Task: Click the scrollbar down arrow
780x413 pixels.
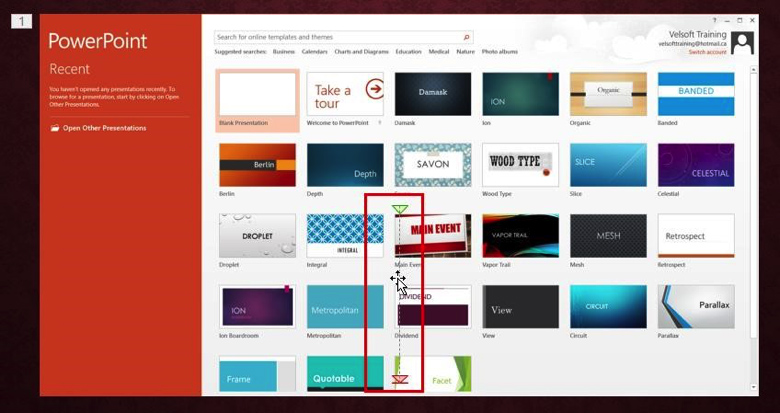Action: (754, 387)
